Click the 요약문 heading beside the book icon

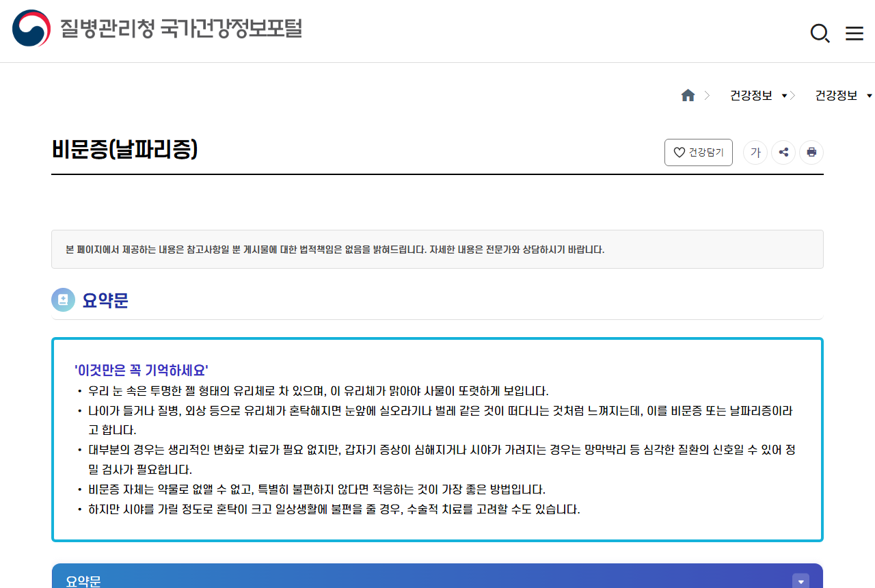pyautogui.click(x=105, y=300)
